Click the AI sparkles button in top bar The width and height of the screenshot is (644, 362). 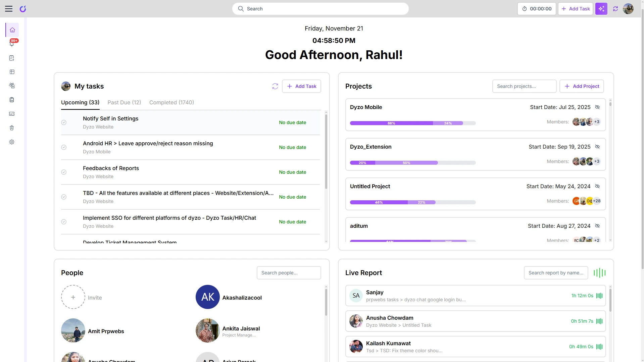click(x=601, y=9)
